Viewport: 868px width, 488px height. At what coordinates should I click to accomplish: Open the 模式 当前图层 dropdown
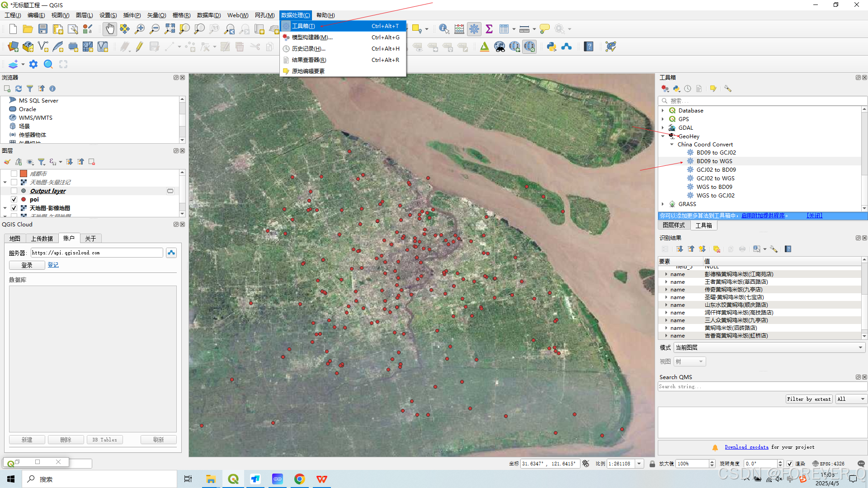click(769, 347)
